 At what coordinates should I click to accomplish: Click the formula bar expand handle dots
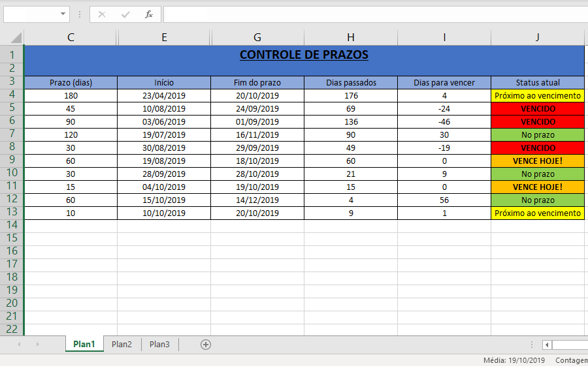coord(80,14)
